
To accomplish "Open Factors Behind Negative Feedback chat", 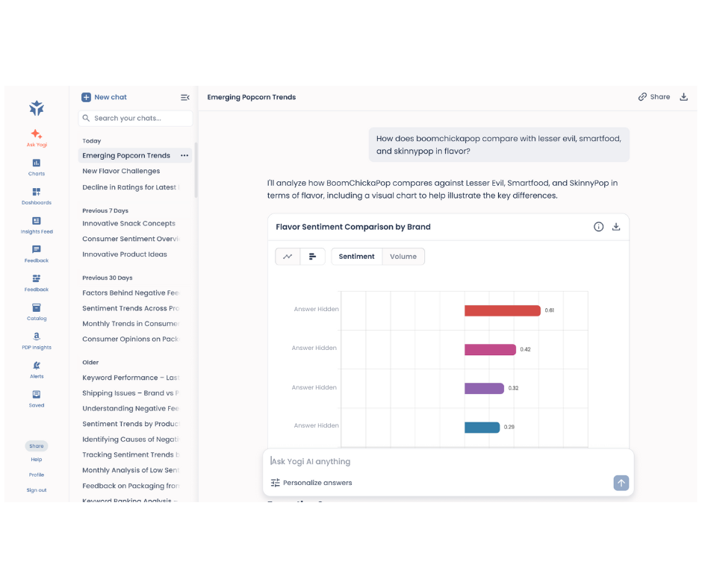I will click(131, 293).
